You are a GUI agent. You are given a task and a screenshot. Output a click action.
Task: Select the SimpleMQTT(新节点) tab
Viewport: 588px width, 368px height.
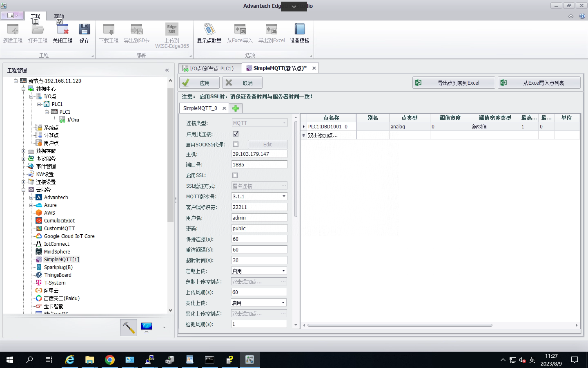tap(280, 68)
